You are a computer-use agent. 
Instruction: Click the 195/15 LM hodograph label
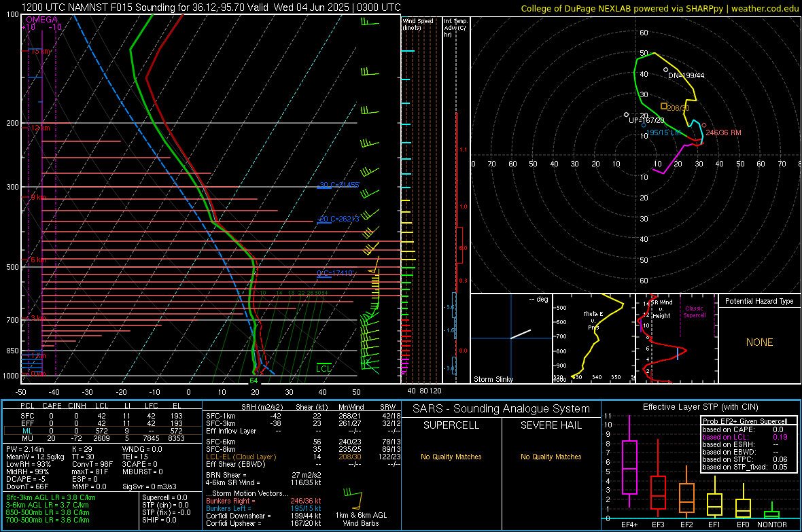[x=663, y=132]
